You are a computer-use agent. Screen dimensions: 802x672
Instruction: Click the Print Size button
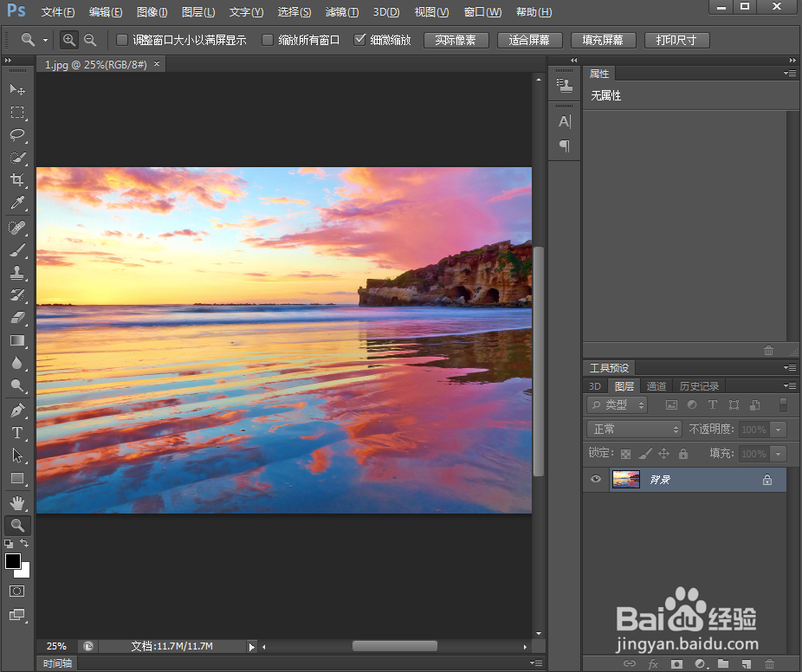tap(676, 40)
